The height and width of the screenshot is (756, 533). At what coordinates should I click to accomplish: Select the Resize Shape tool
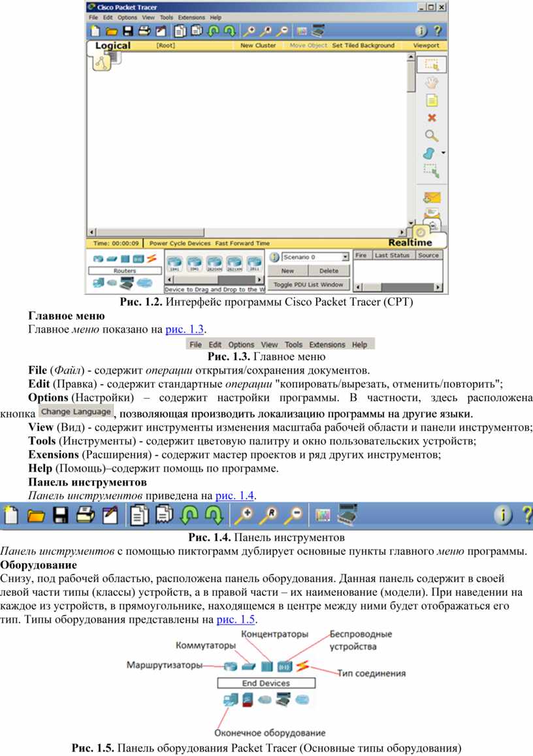pos(431,171)
